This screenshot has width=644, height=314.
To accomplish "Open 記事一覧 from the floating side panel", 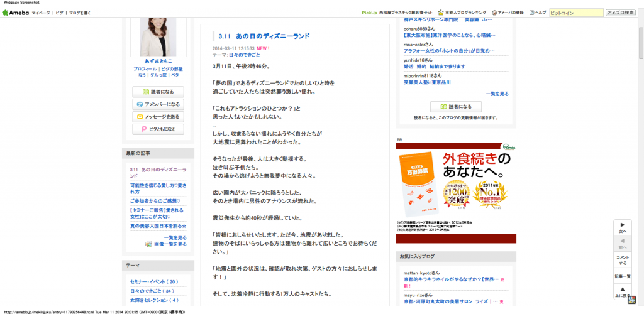I will 623,276.
